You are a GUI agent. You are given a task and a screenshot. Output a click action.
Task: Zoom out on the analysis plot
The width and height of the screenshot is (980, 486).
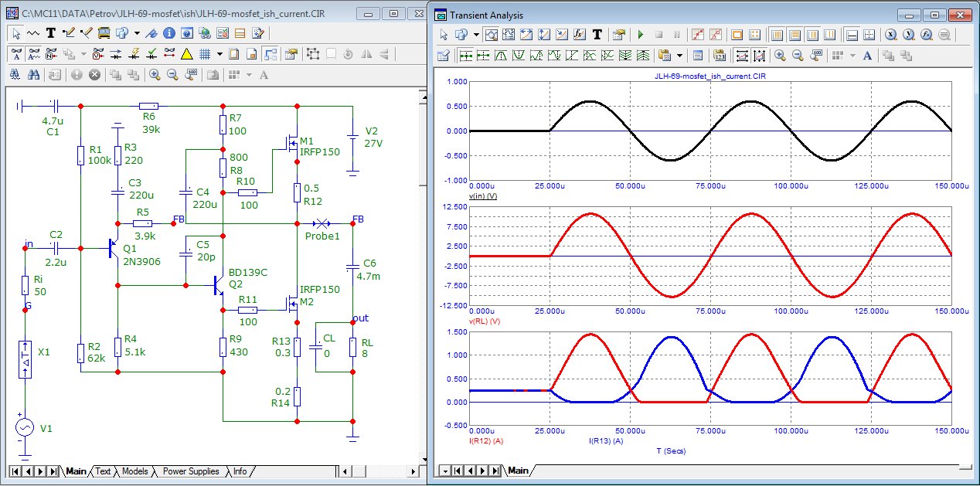(x=798, y=56)
